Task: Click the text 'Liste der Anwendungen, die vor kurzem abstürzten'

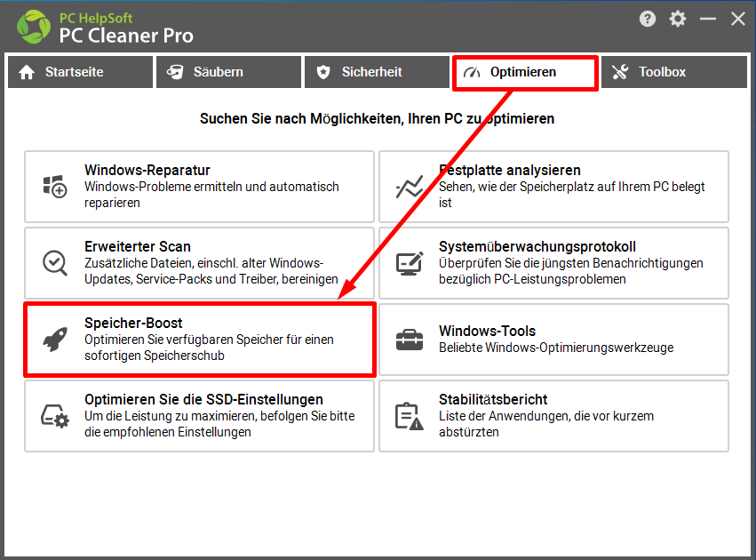Action: coord(546,424)
